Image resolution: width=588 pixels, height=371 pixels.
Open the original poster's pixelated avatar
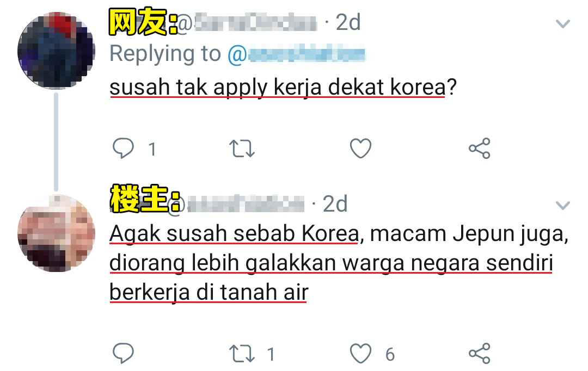(56, 233)
